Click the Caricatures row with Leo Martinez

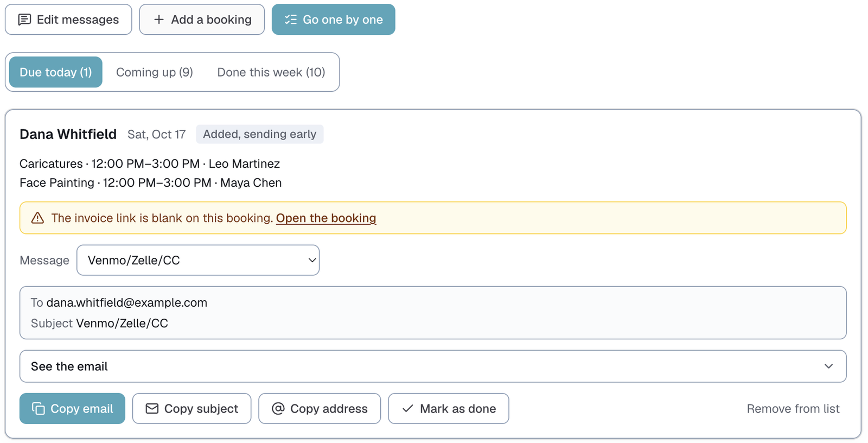(x=150, y=164)
